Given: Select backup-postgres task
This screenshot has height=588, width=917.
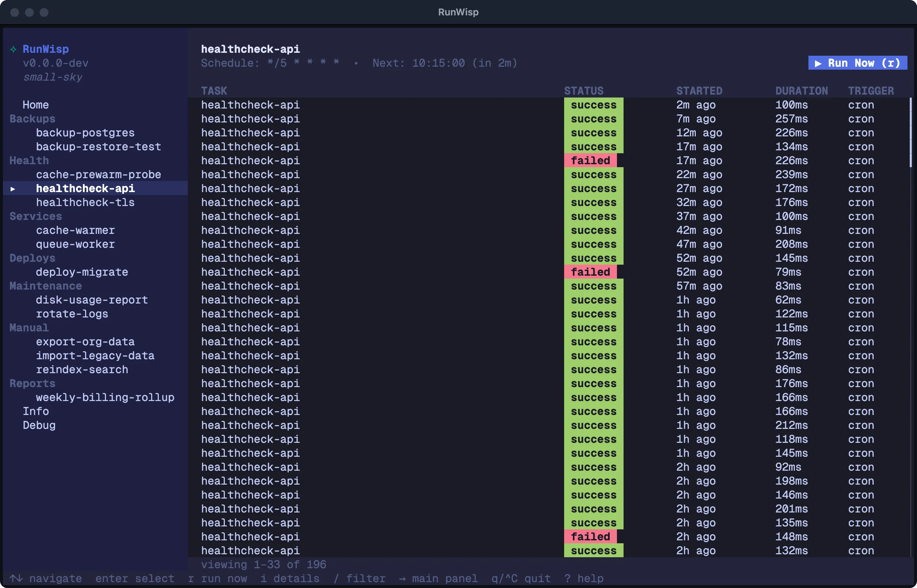Looking at the screenshot, I should click(x=85, y=132).
